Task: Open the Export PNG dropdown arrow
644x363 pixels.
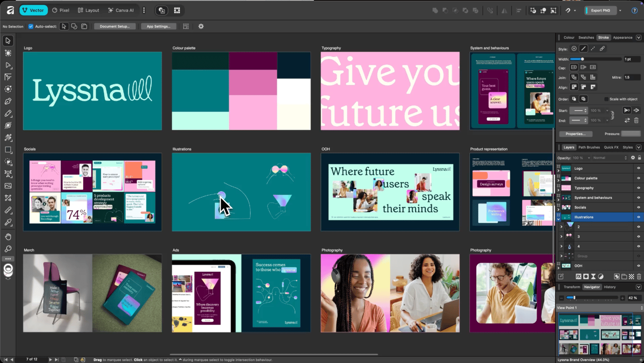Action: (x=620, y=10)
